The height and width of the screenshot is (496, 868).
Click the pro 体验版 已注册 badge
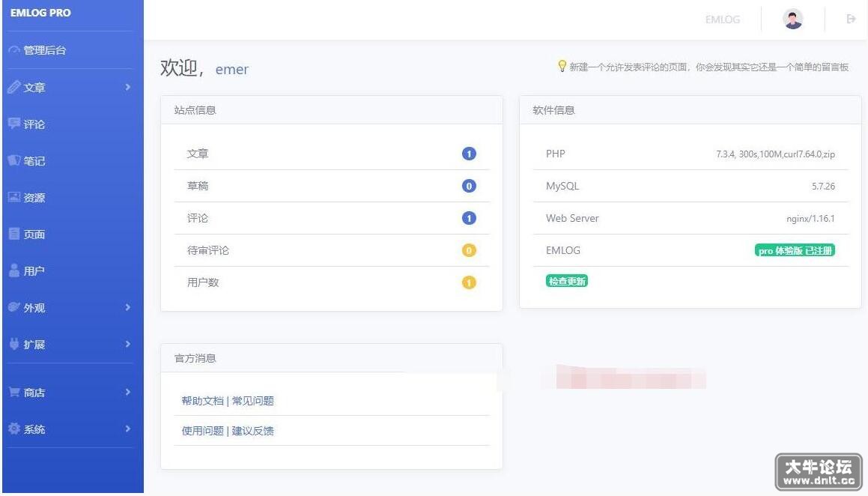tap(795, 250)
